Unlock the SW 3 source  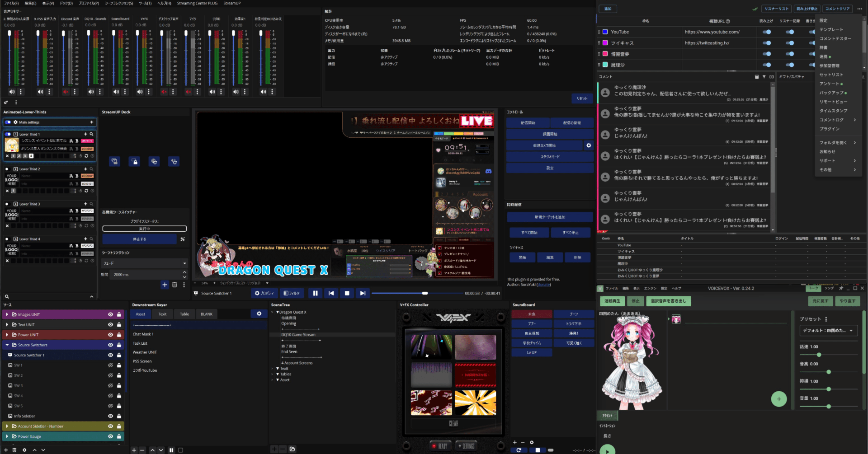(119, 386)
